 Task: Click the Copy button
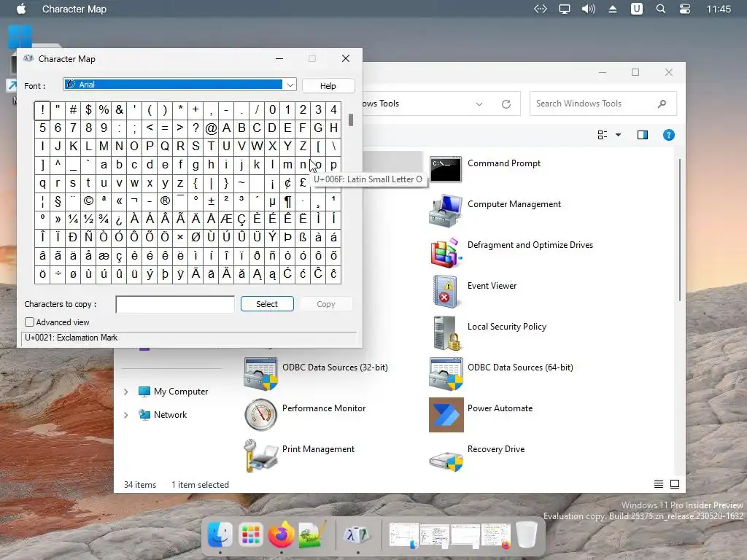tap(326, 304)
